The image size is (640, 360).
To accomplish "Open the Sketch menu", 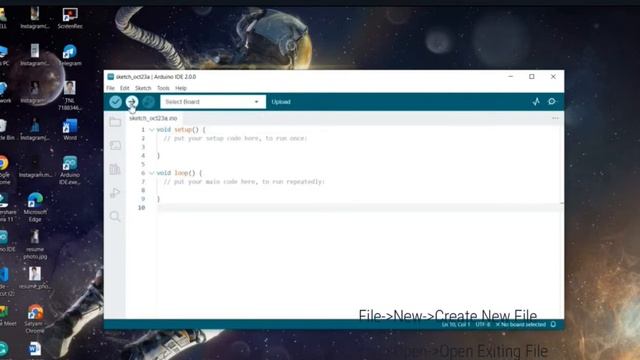I will pyautogui.click(x=143, y=88).
